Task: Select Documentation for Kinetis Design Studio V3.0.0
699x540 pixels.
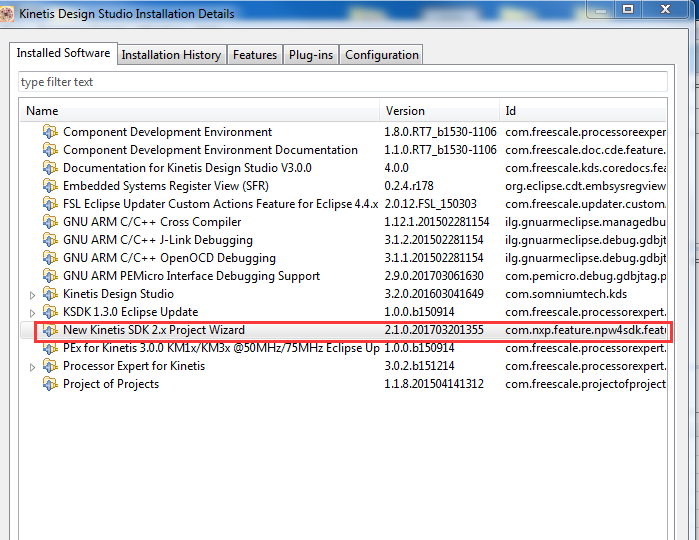Action: pyautogui.click(x=187, y=168)
